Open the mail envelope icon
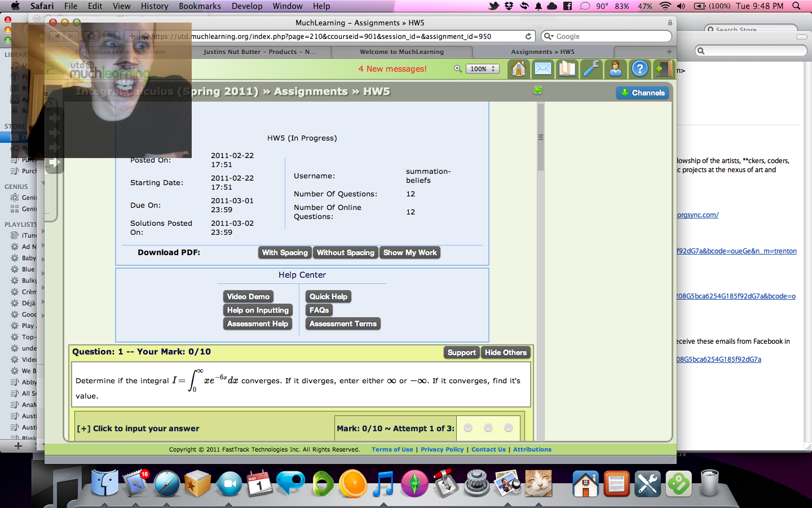 (542, 69)
